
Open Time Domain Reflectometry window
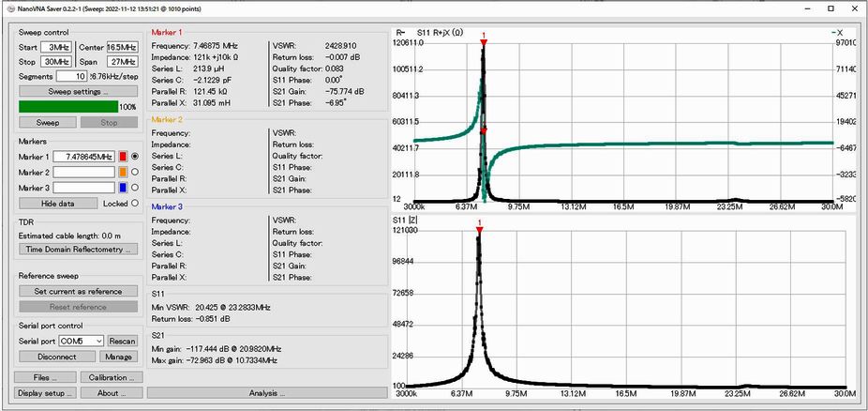(78, 250)
